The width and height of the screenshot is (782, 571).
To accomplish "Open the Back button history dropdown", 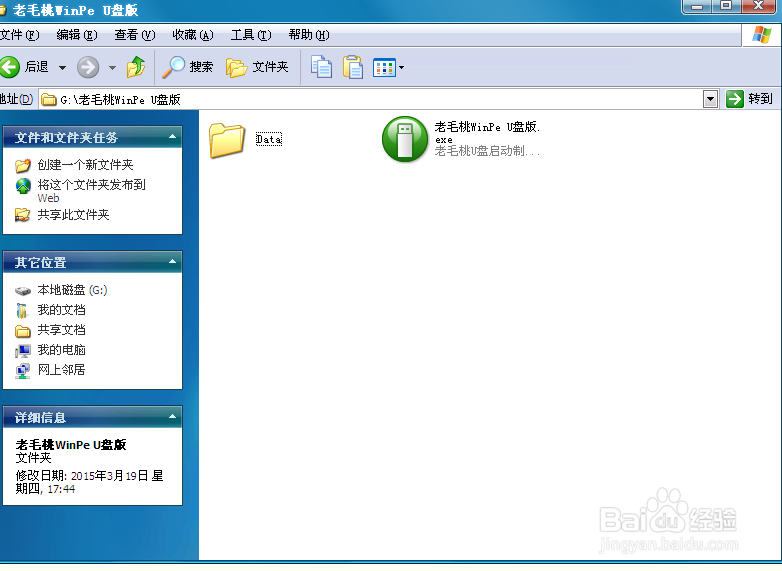I will (62, 67).
